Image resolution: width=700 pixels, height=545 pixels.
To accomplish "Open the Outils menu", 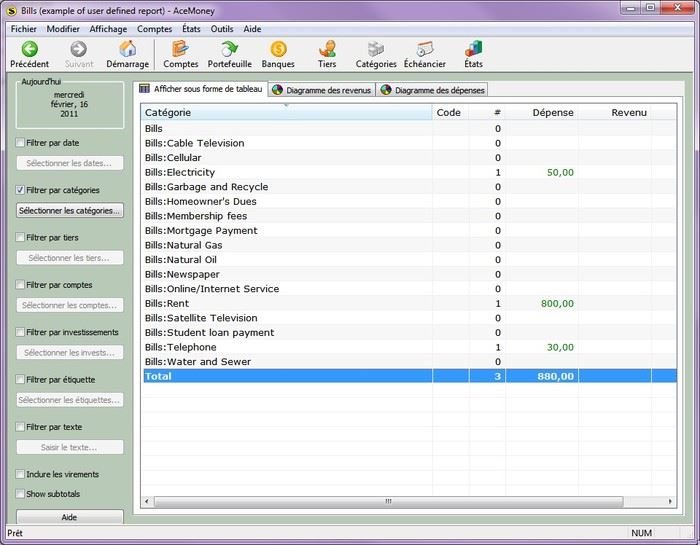I will pos(222,29).
